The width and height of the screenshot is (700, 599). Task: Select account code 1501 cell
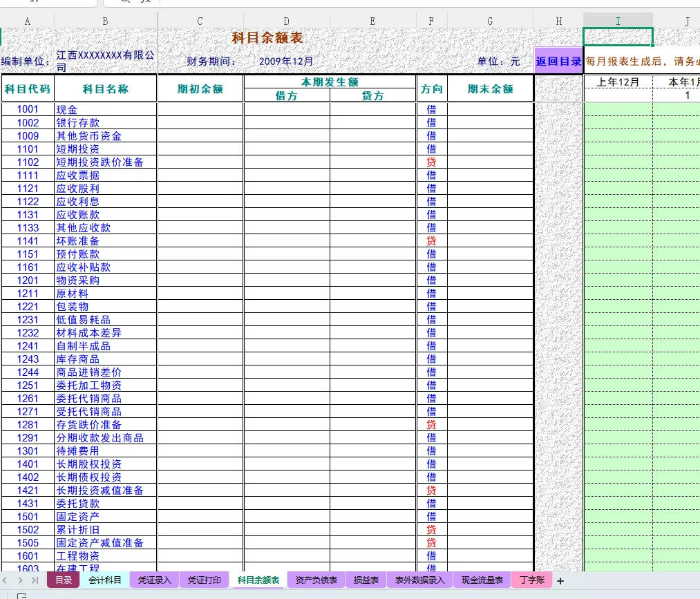pos(28,516)
